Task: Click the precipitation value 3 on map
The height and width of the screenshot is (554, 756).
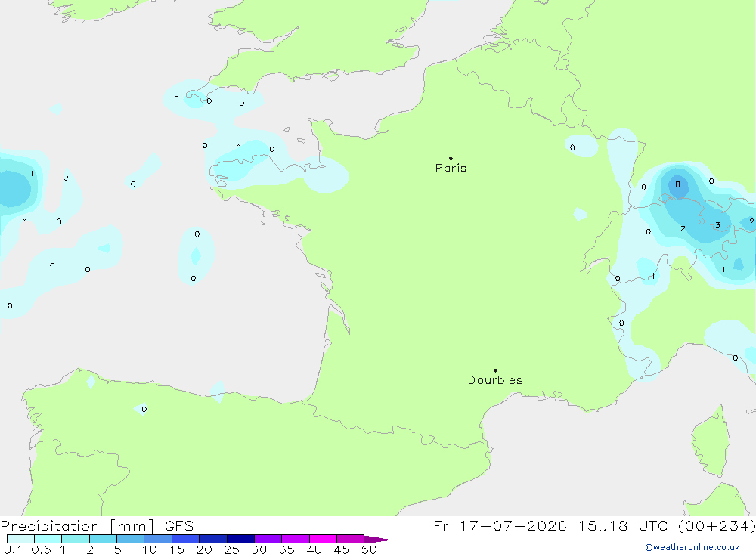Action: pos(717,225)
